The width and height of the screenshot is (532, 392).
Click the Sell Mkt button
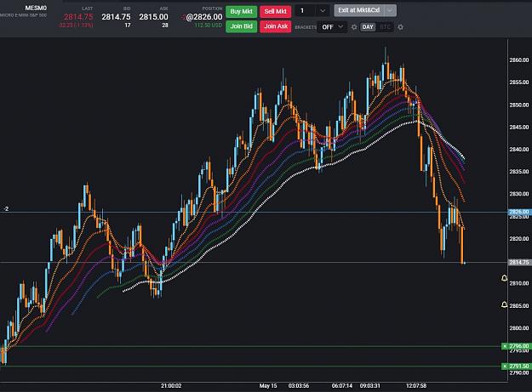click(276, 11)
